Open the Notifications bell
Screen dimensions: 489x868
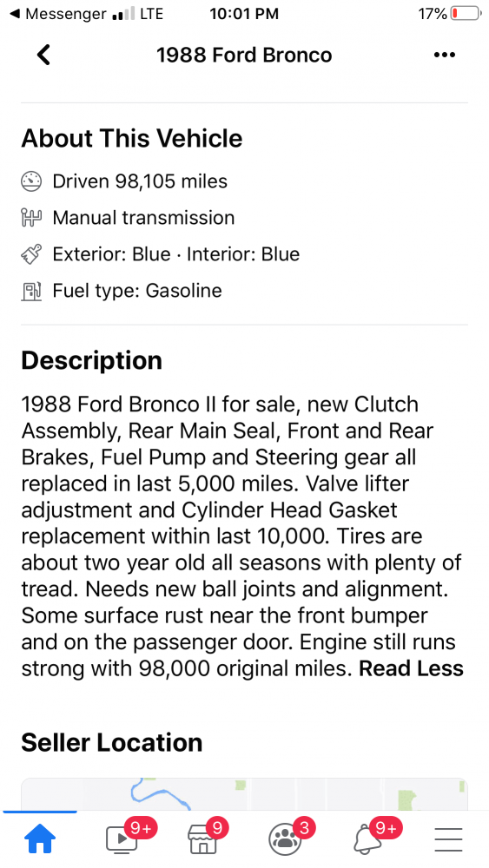[x=367, y=838]
